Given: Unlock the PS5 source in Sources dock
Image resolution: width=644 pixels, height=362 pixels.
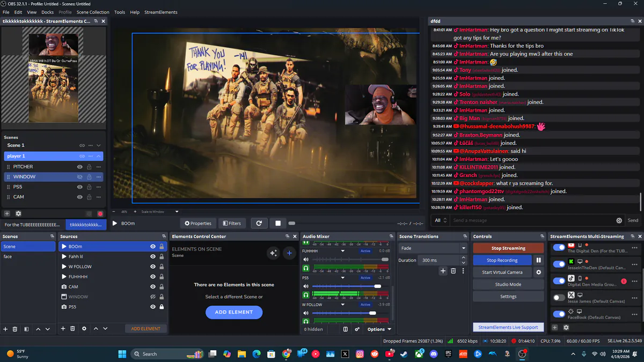Looking at the screenshot, I should (162, 307).
